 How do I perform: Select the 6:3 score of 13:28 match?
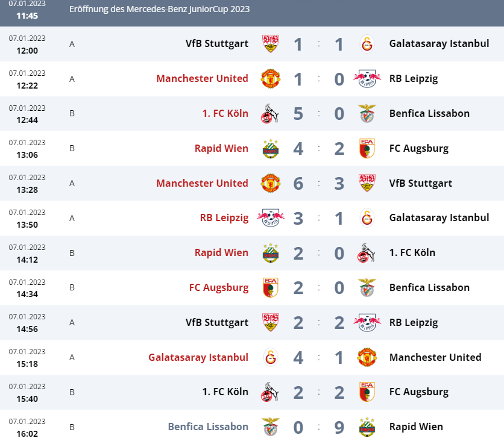click(x=318, y=184)
